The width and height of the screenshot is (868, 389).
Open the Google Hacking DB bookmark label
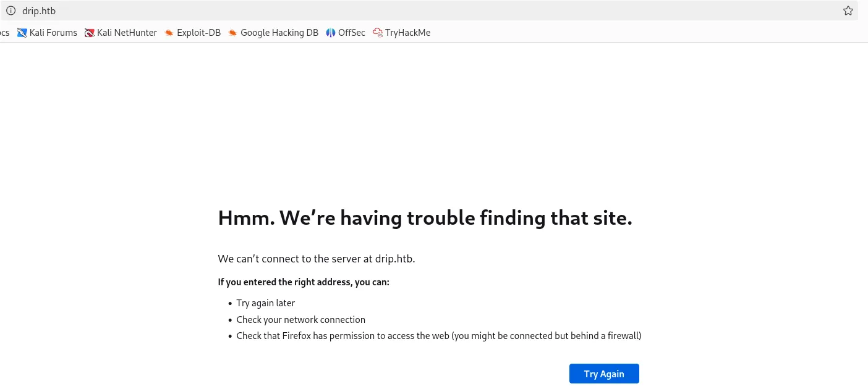click(279, 33)
